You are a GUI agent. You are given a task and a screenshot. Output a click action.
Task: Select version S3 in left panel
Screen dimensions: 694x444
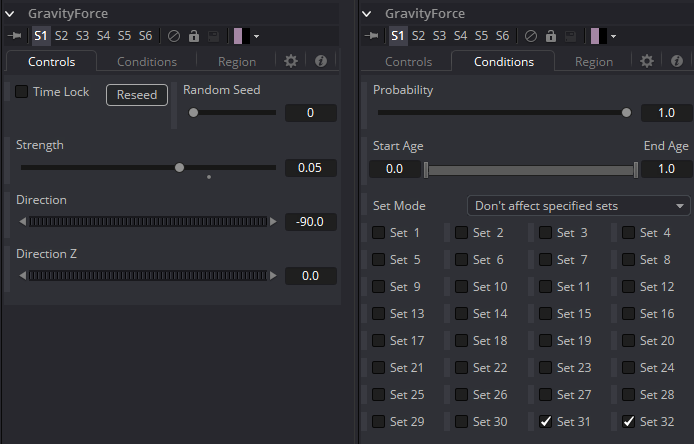coord(82,36)
